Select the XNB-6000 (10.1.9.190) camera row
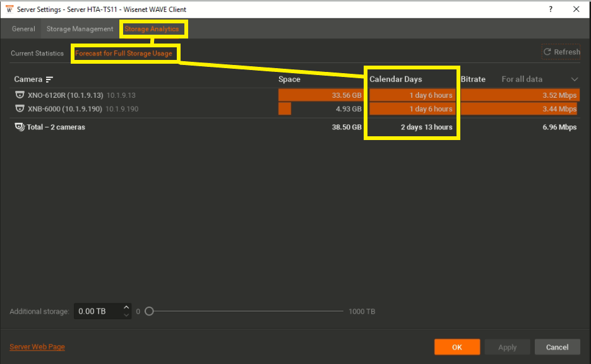Screen dimensions: 591x364 pyautogui.click(x=295, y=109)
